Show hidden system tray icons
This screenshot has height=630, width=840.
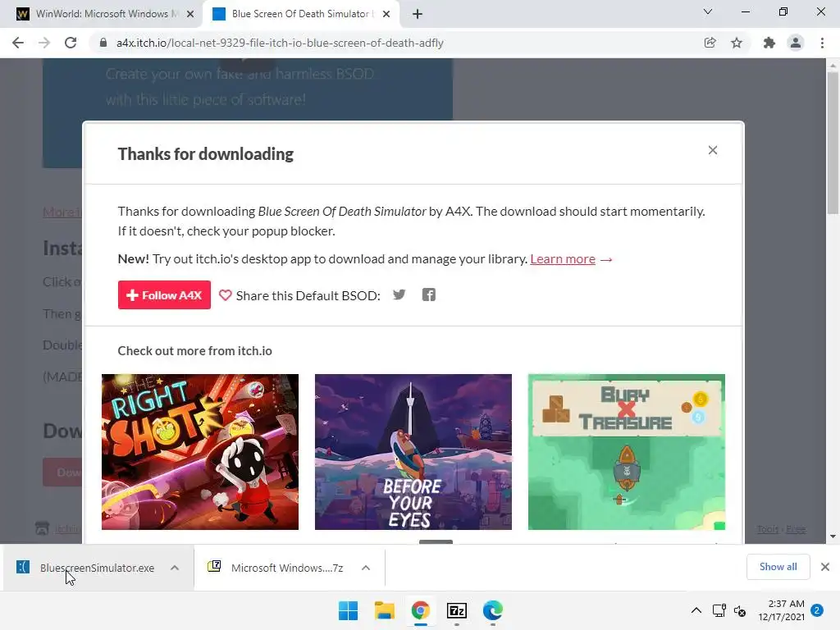tap(696, 610)
